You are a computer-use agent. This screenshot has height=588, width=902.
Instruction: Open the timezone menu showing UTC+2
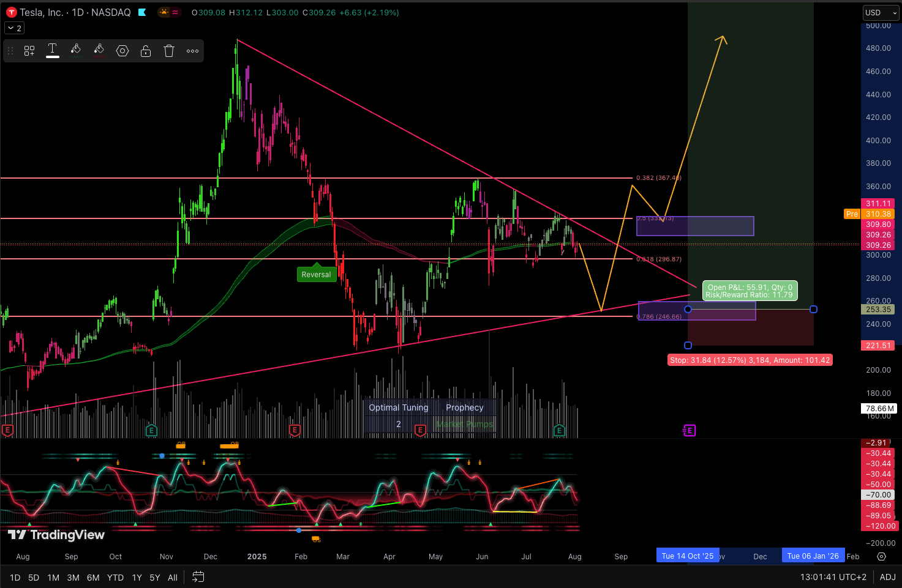pos(833,577)
